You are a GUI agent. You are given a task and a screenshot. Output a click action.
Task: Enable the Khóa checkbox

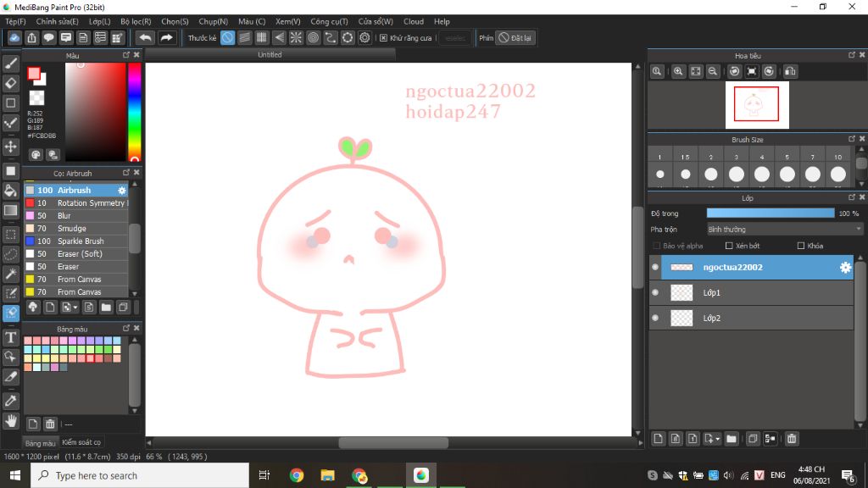[801, 246]
